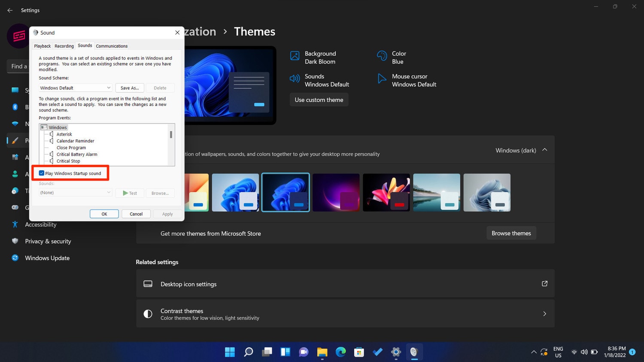The height and width of the screenshot is (362, 644).
Task: Select the Windows light bloom theme thumbnail
Action: (x=235, y=193)
